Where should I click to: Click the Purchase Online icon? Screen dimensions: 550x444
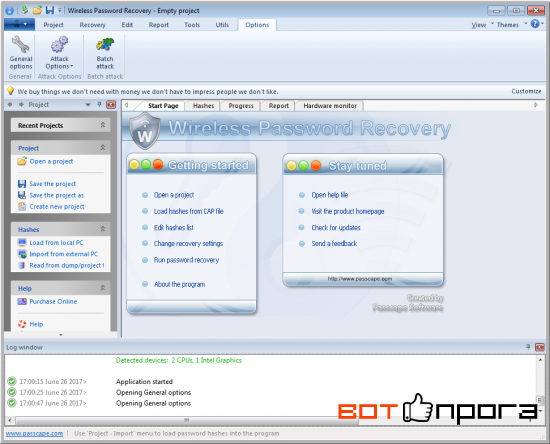22,301
